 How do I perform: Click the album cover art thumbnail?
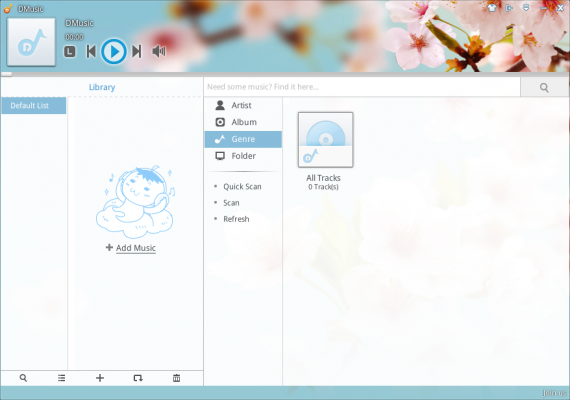[32, 42]
